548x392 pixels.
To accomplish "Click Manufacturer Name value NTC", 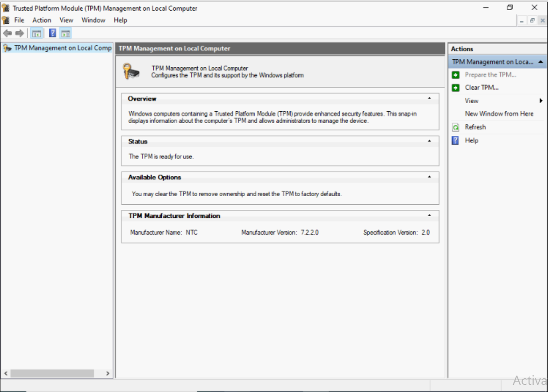I will 192,233.
